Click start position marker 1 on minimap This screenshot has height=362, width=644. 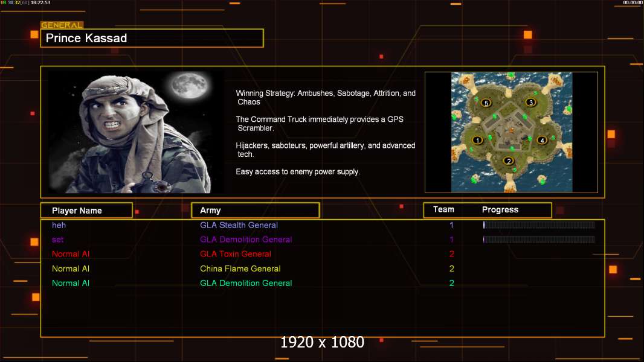point(477,140)
